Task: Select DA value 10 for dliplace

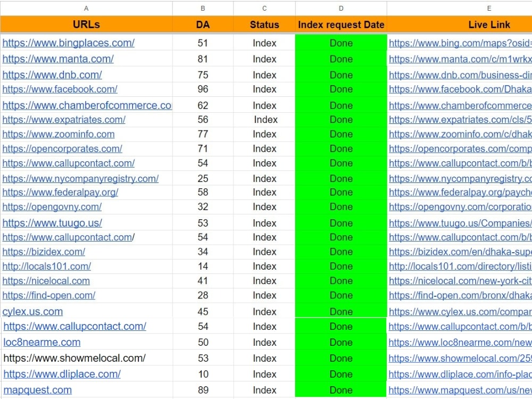Action: coord(203,374)
